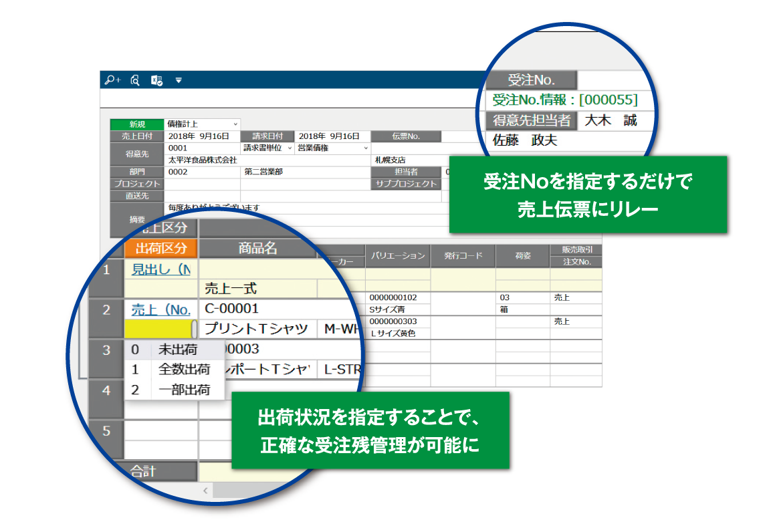Click the 箱 cell
773x532 pixels.
[522, 309]
